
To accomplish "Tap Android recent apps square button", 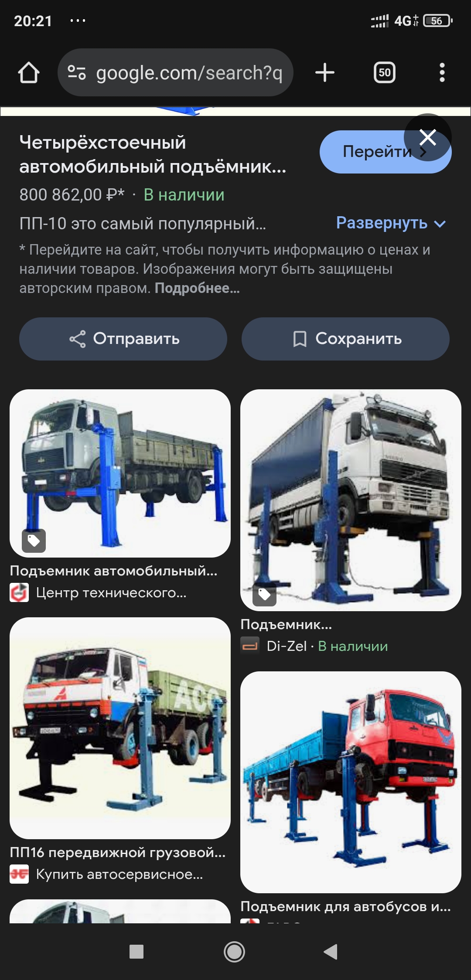I will 137,952.
